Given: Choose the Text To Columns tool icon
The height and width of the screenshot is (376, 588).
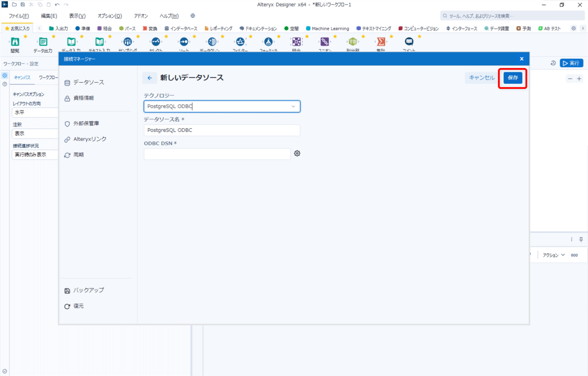Looking at the screenshot, I should tap(353, 42).
